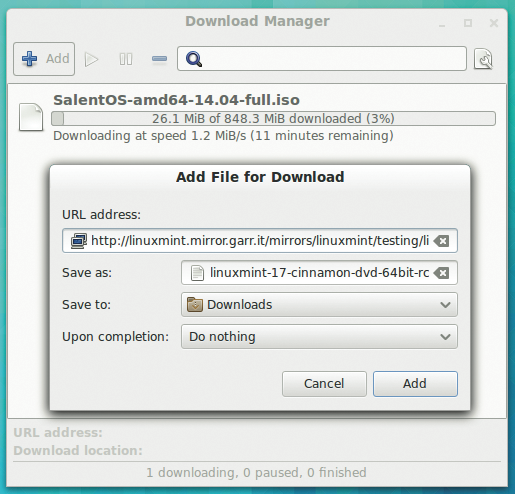Click the Cancel button in the dialog
This screenshot has height=494, width=515.
point(324,384)
